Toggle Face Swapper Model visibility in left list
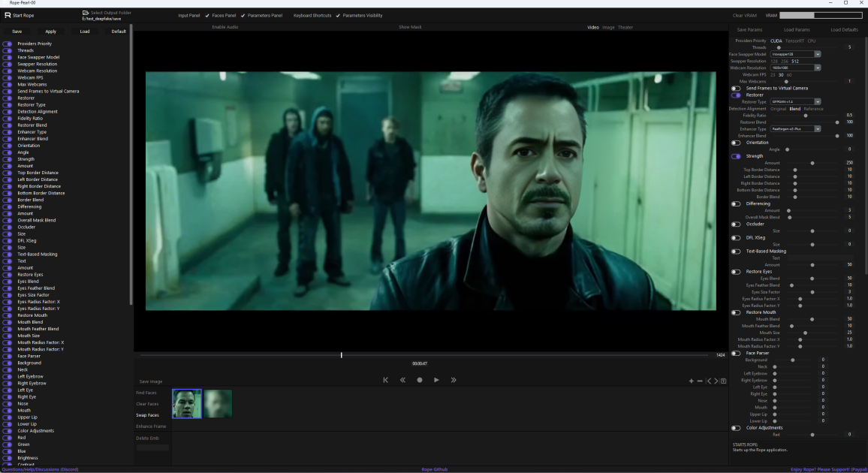Viewport: 868px width, 473px height. (8, 58)
